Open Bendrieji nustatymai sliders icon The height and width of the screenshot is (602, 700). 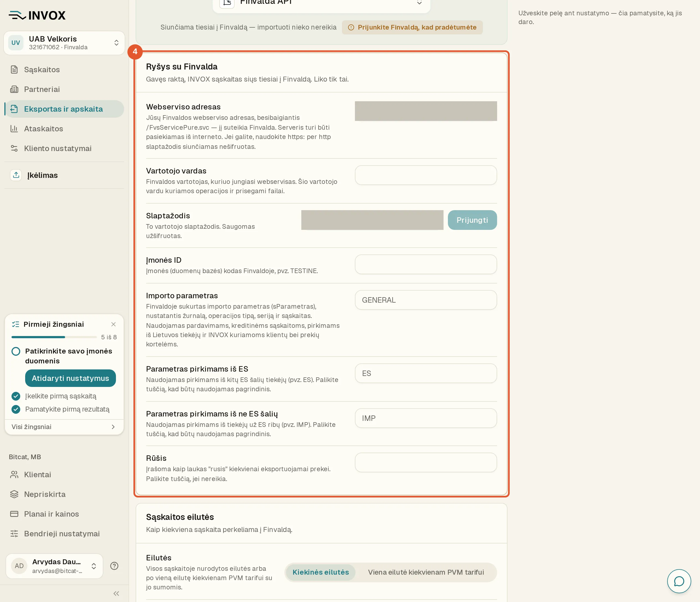pos(14,534)
